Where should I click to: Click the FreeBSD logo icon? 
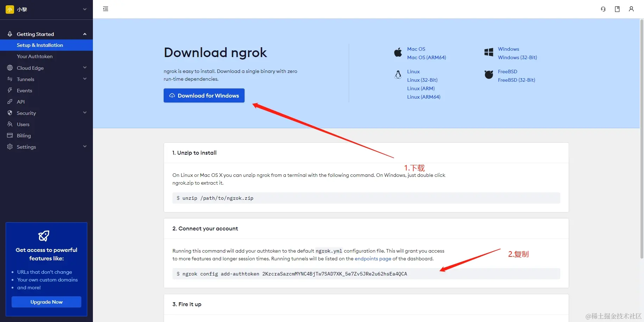coord(489,74)
